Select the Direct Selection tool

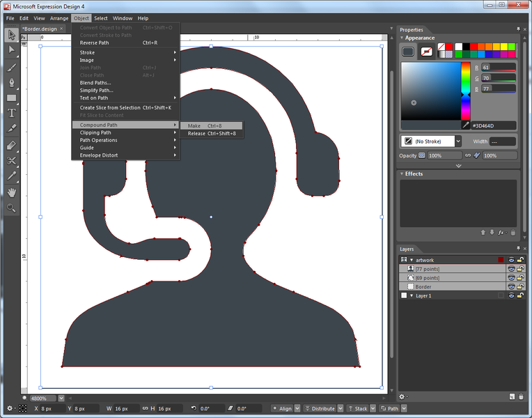pyautogui.click(x=11, y=49)
